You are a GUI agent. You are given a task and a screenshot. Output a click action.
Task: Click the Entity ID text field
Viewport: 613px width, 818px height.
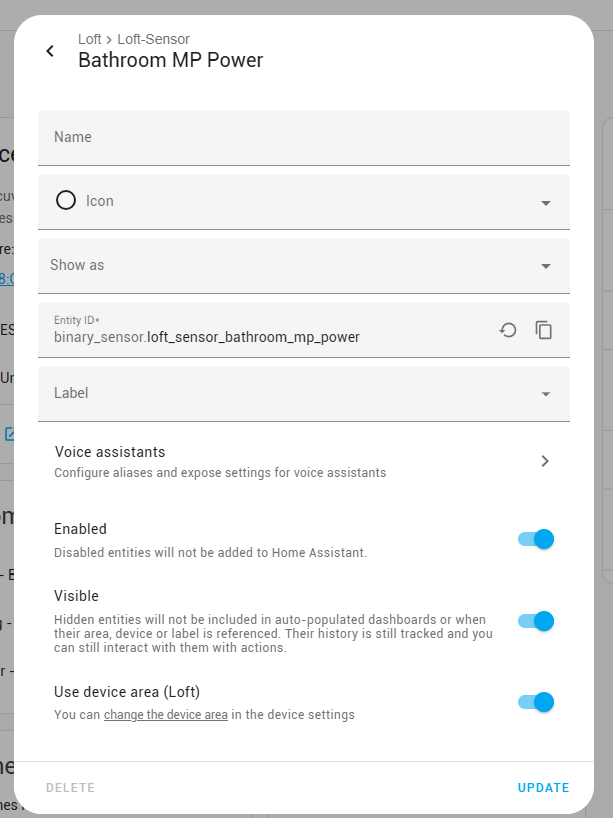click(250, 336)
